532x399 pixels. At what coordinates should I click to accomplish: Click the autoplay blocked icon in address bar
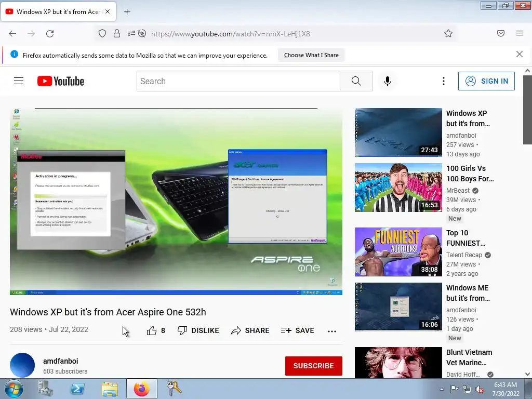point(142,33)
